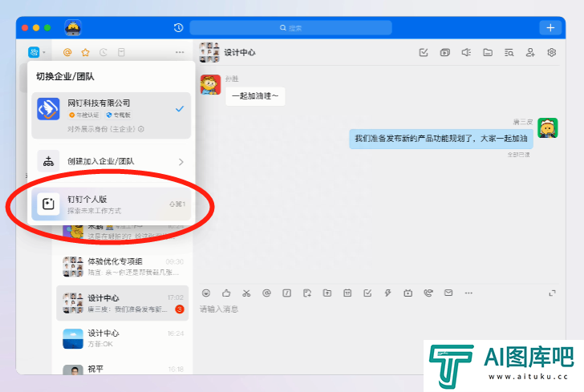The height and width of the screenshot is (392, 584).
Task: Open more tools dots in message toolbar
Action: pos(468,293)
